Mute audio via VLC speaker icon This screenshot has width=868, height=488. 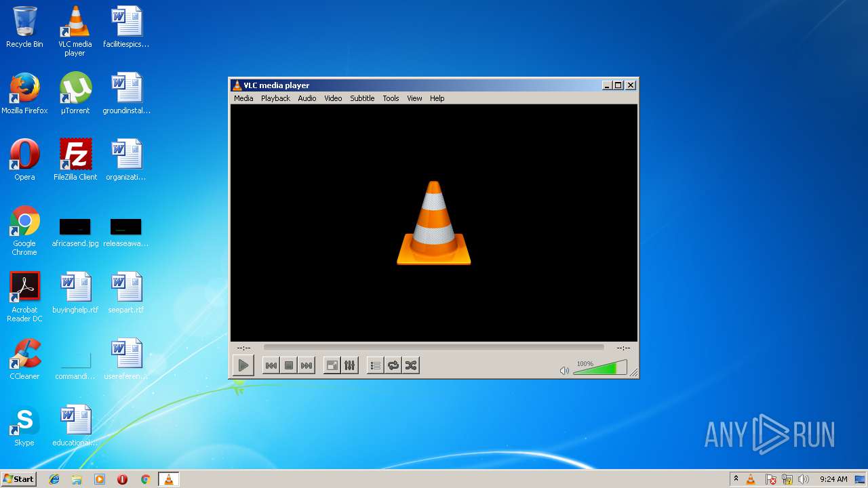click(x=564, y=370)
